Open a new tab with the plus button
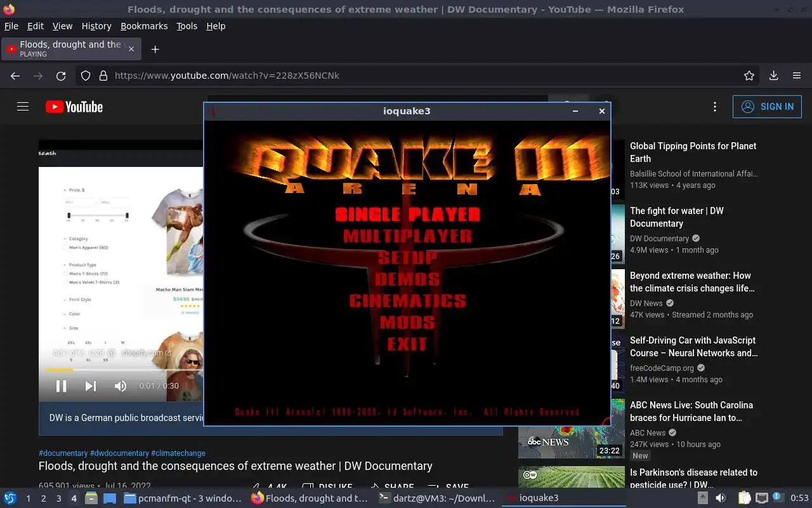The width and height of the screenshot is (812, 508). coord(155,49)
